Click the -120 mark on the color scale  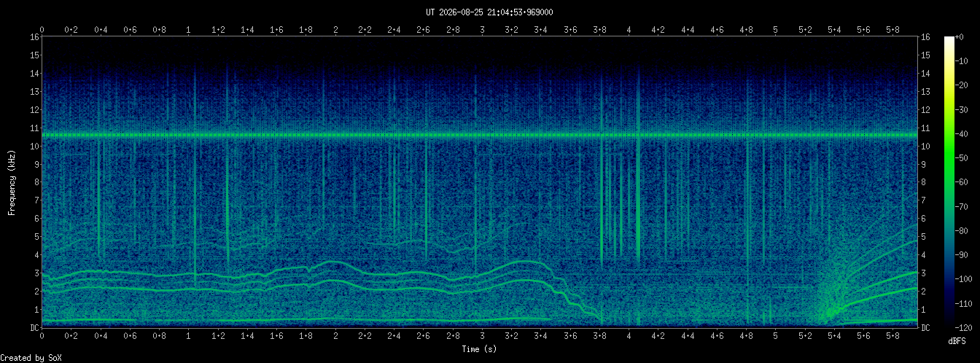[968, 327]
